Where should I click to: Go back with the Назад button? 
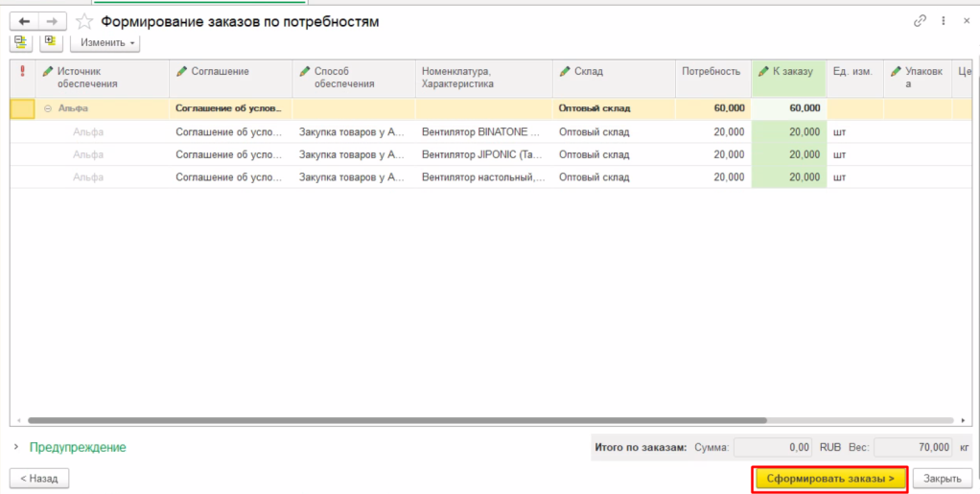(39, 477)
